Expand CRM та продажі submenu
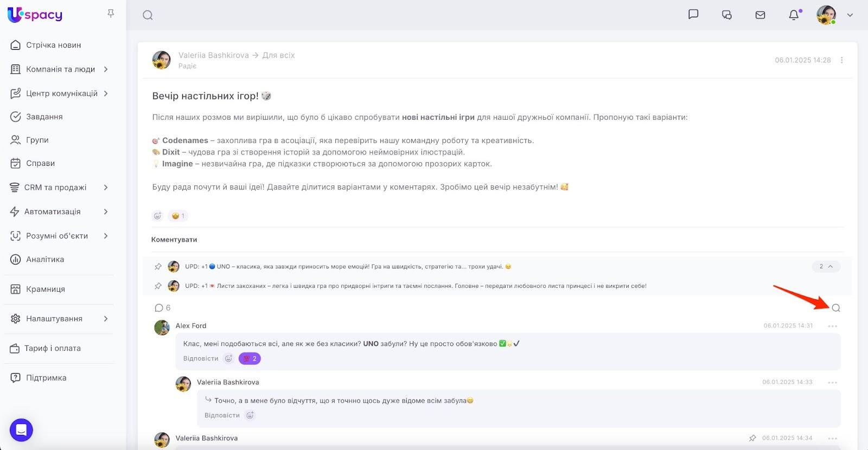The width and height of the screenshot is (868, 450). [x=106, y=188]
